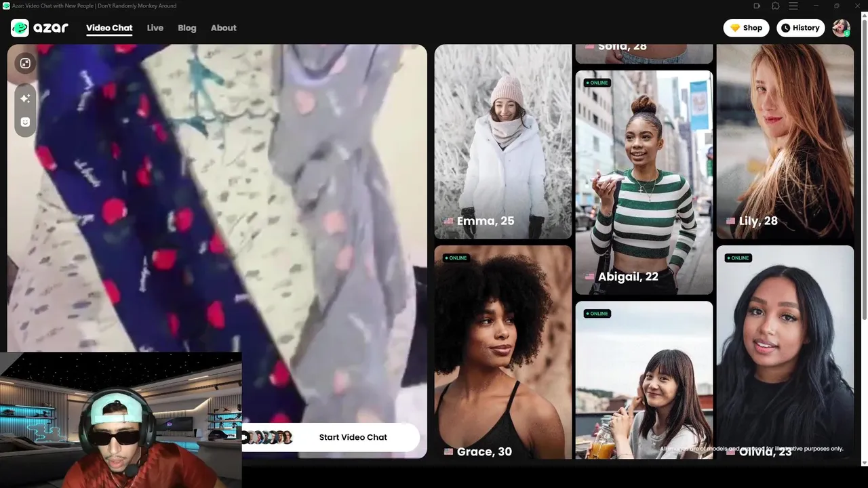868x488 pixels.
Task: Click the ONLINE badge on Abigail's card
Action: click(x=597, y=83)
